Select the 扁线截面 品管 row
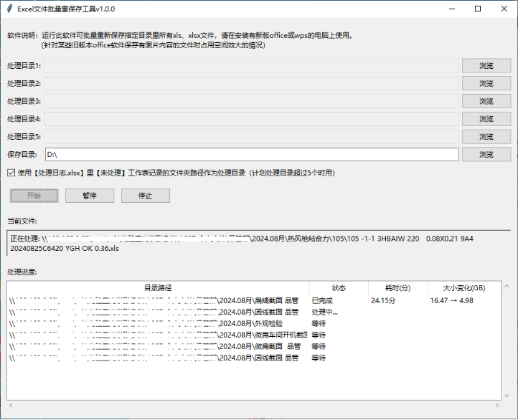518x420 pixels. 254,300
